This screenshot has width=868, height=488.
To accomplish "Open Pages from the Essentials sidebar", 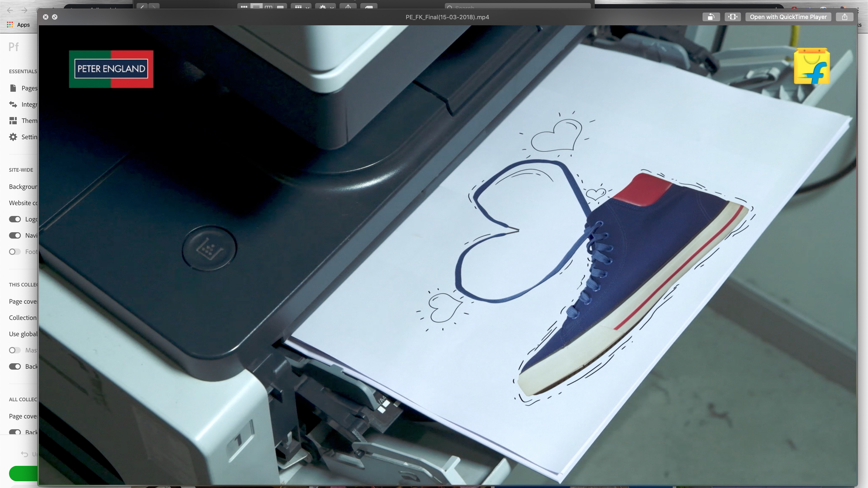I will click(x=29, y=88).
